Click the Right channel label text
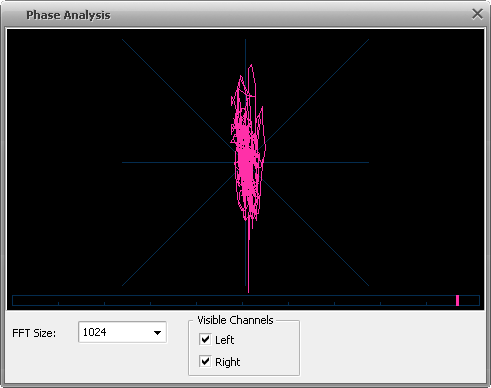The image size is (491, 388). 227,362
